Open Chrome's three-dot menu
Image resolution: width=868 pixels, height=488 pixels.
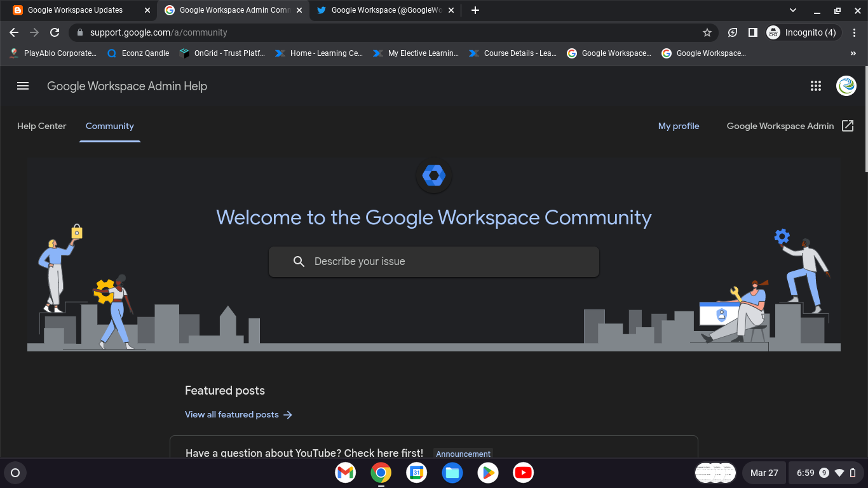(855, 32)
